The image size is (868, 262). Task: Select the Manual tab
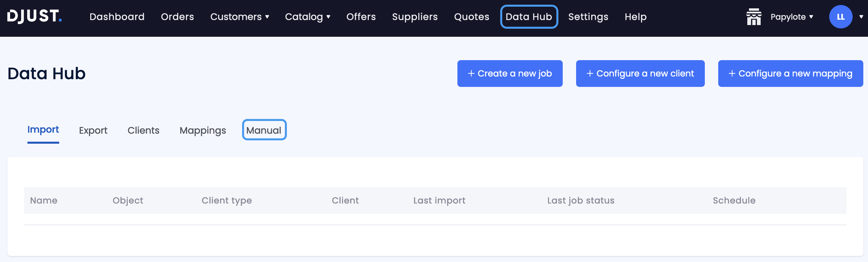[264, 130]
